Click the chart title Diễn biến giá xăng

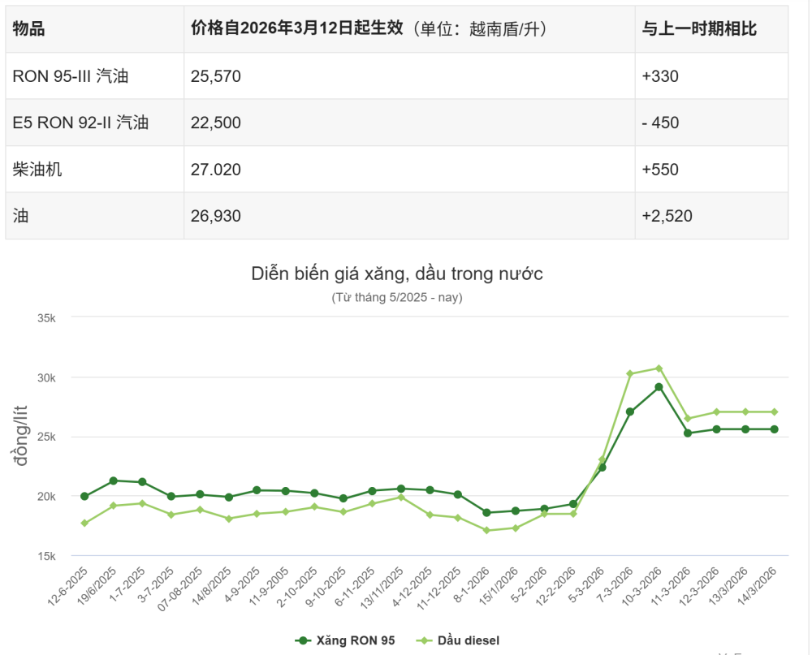(x=398, y=274)
